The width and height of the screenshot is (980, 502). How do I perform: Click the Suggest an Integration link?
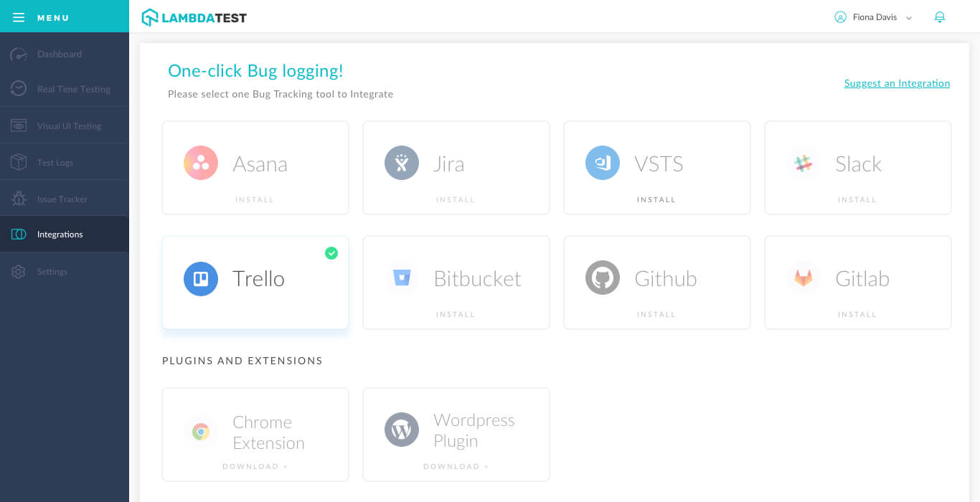(x=896, y=83)
